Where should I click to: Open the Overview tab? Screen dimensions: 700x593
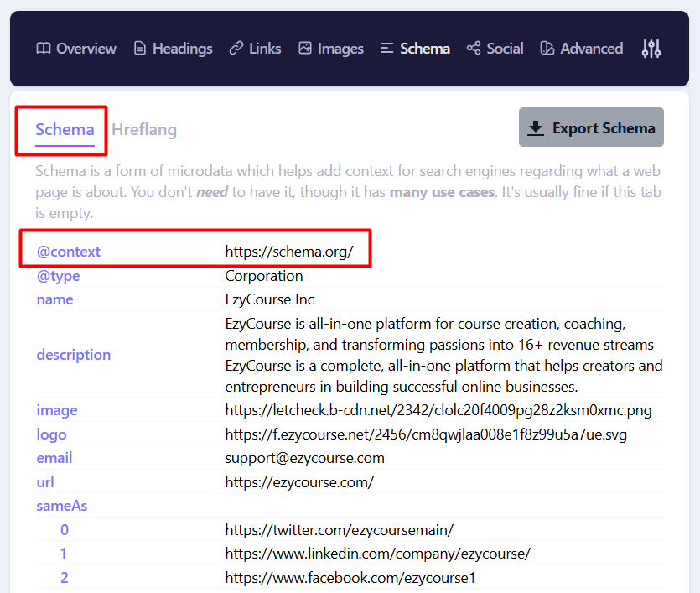click(x=76, y=48)
